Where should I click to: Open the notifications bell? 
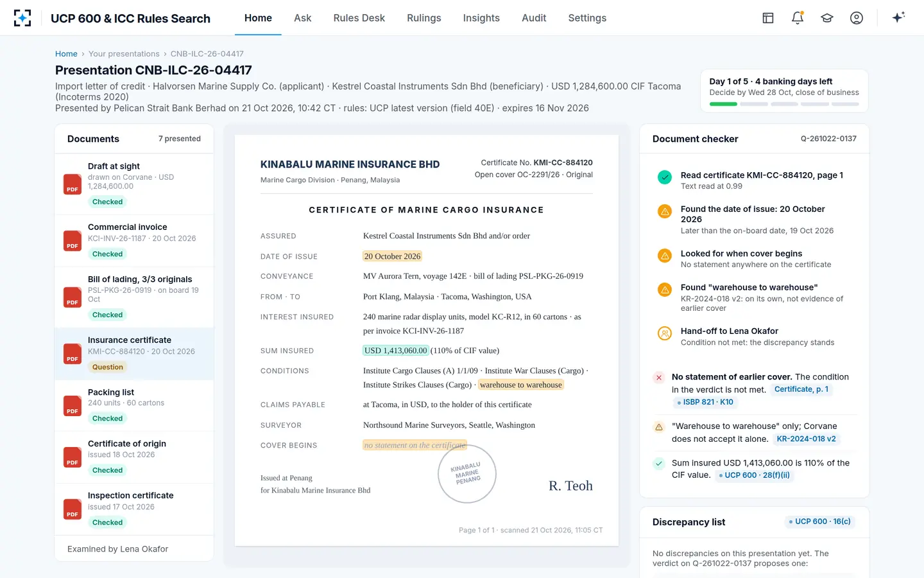(798, 18)
